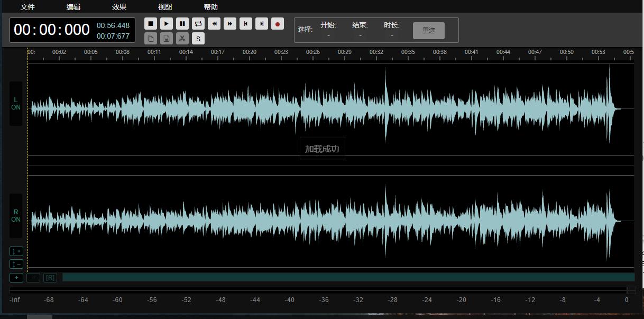Image resolution: width=644 pixels, height=319 pixels.
Task: Pause the playing audio
Action: [x=182, y=24]
